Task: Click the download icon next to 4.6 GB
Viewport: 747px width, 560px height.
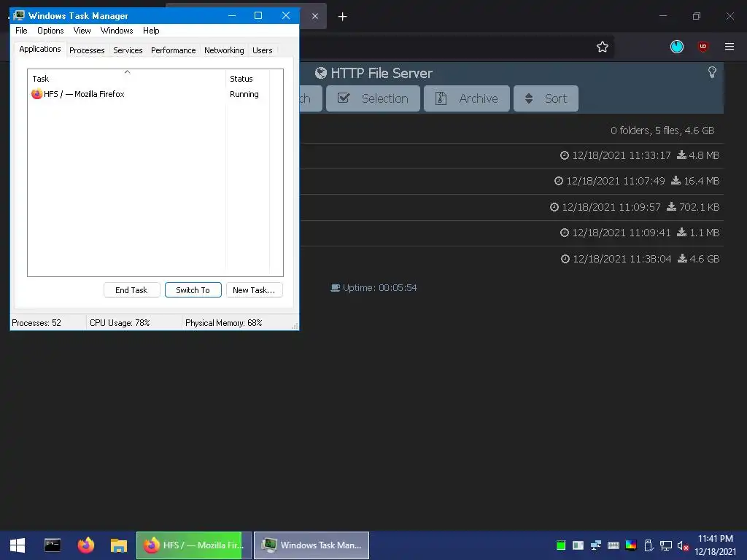Action: pos(683,259)
